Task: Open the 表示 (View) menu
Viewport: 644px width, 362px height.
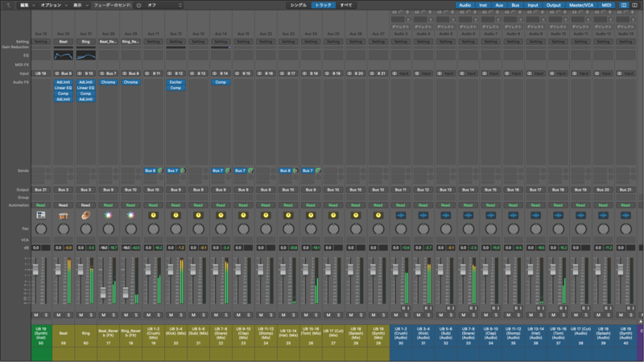Action: (x=80, y=6)
